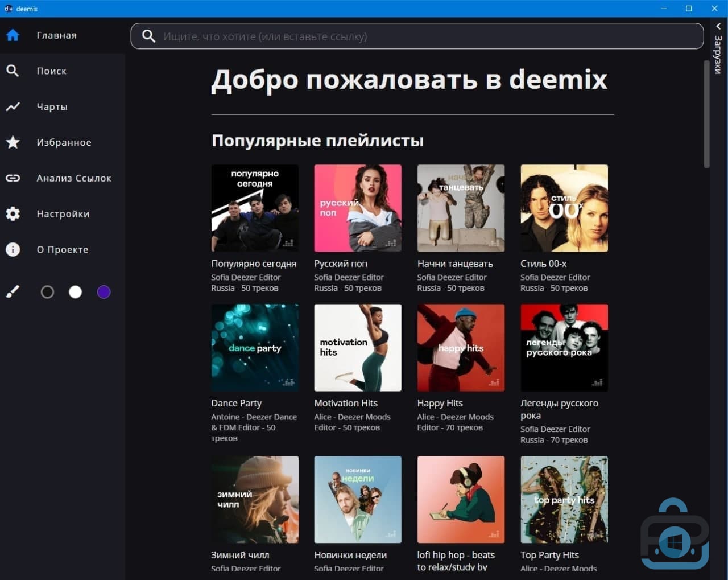This screenshot has width=728, height=580.
Task: Click the Alice - 70 треков text under Happy Hits
Action: click(455, 422)
